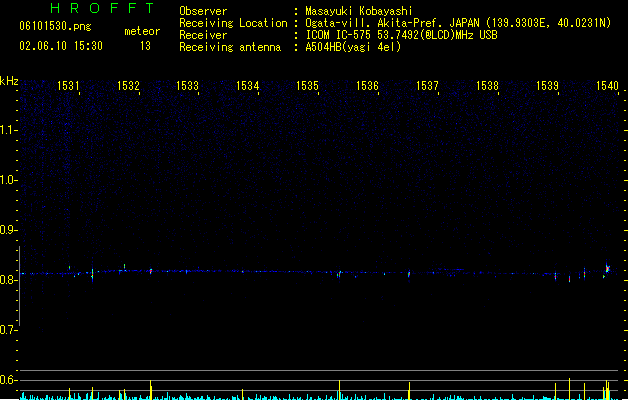Click the Receiving Location label

click(x=233, y=23)
